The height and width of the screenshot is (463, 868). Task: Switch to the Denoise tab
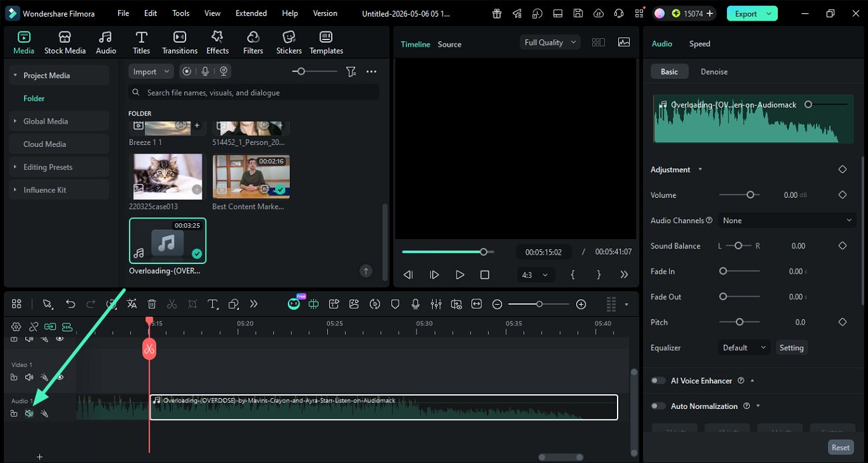pyautogui.click(x=714, y=71)
